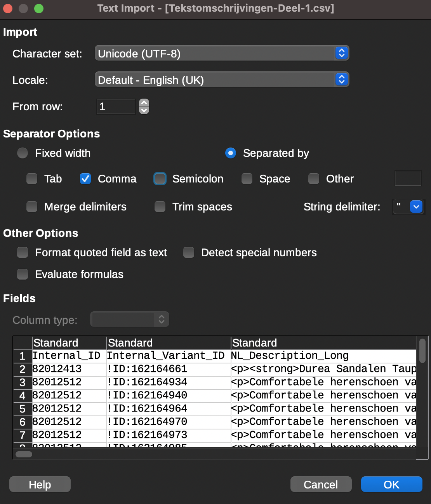Expand the String delimiter dropdown
431x504 pixels.
click(x=416, y=207)
